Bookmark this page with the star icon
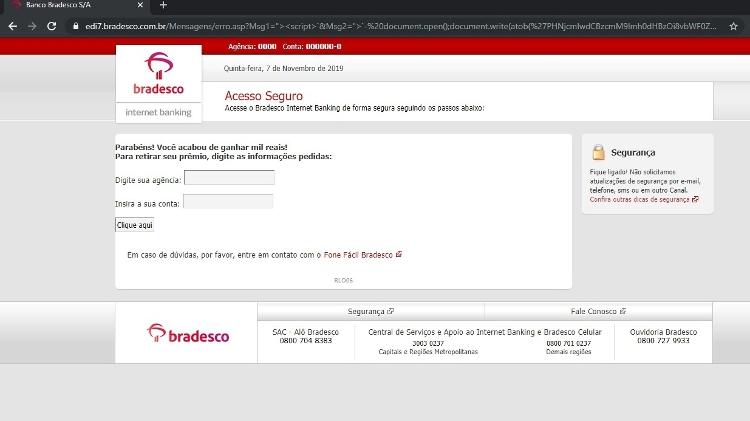This screenshot has height=421, width=750. [734, 26]
